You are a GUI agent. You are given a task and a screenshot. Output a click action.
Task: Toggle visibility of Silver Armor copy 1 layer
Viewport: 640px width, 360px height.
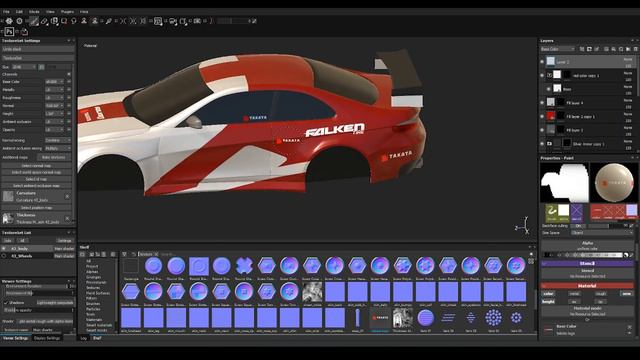(x=542, y=144)
